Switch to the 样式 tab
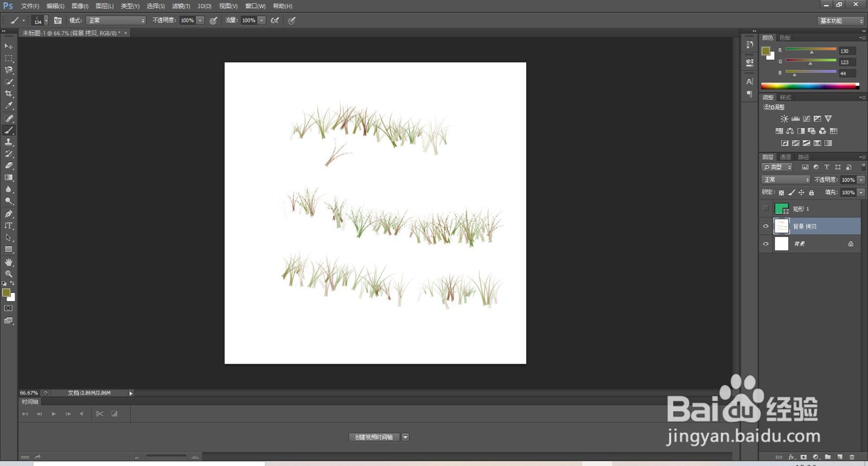The width and height of the screenshot is (868, 466). tap(786, 98)
